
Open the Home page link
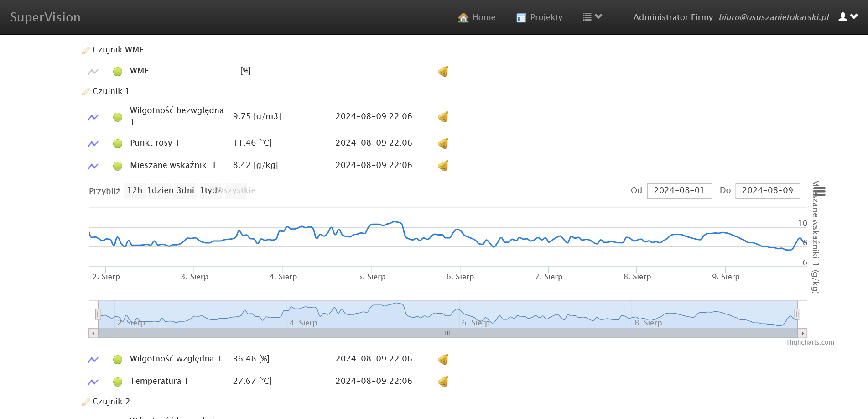click(x=476, y=17)
